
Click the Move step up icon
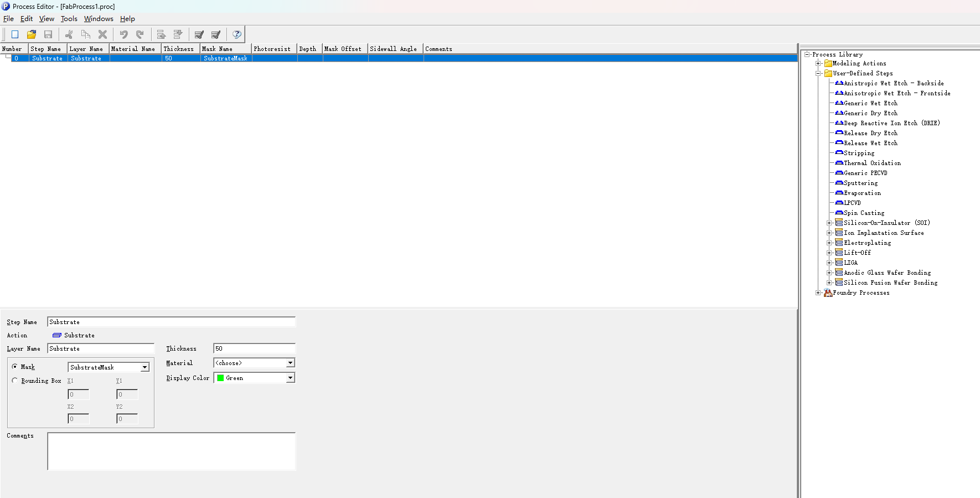(x=161, y=34)
